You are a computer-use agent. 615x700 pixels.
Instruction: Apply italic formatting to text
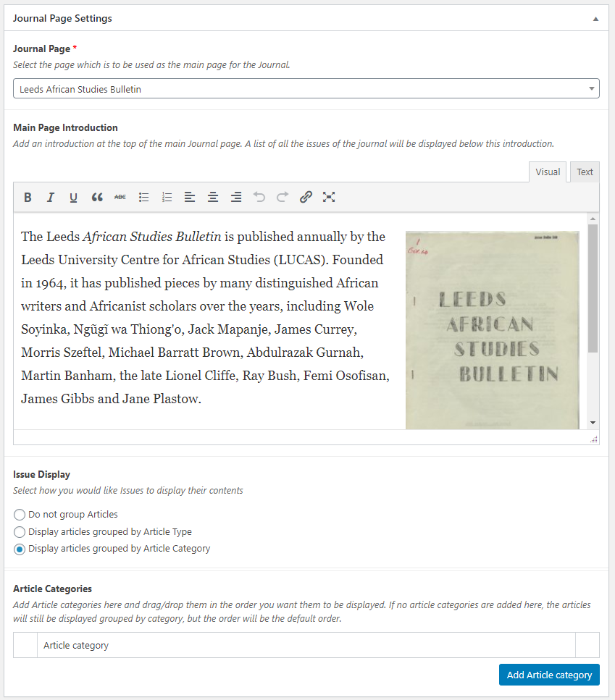click(51, 197)
